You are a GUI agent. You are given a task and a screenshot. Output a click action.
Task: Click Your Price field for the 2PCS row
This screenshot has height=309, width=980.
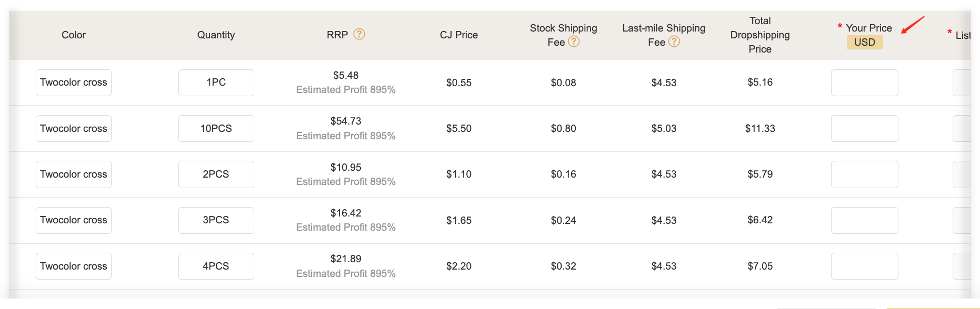(864, 174)
